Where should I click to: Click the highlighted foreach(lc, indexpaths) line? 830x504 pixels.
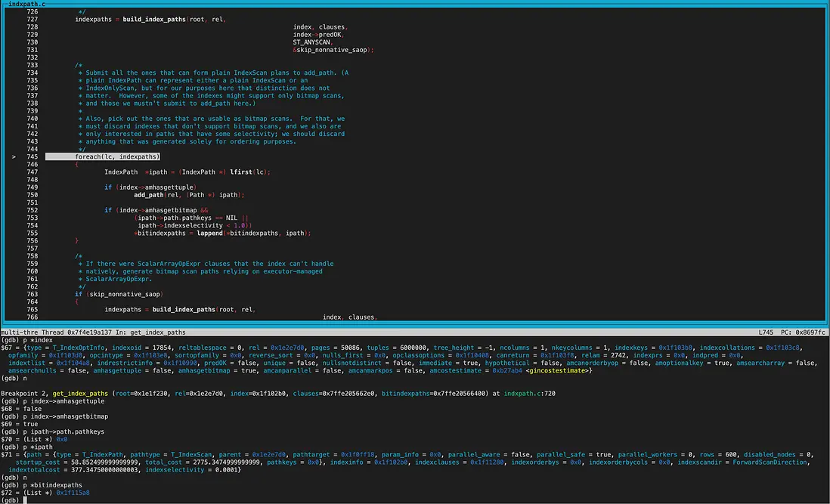click(117, 156)
